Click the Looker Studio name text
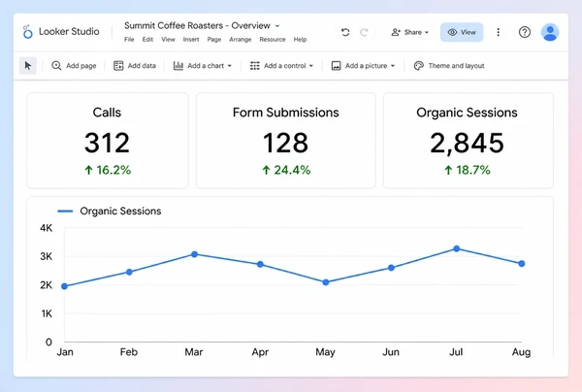Image resolution: width=582 pixels, height=392 pixels. 69,32
